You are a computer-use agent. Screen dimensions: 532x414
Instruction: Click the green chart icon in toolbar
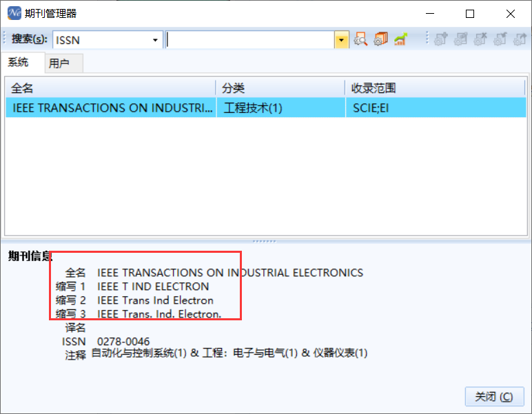pos(400,40)
